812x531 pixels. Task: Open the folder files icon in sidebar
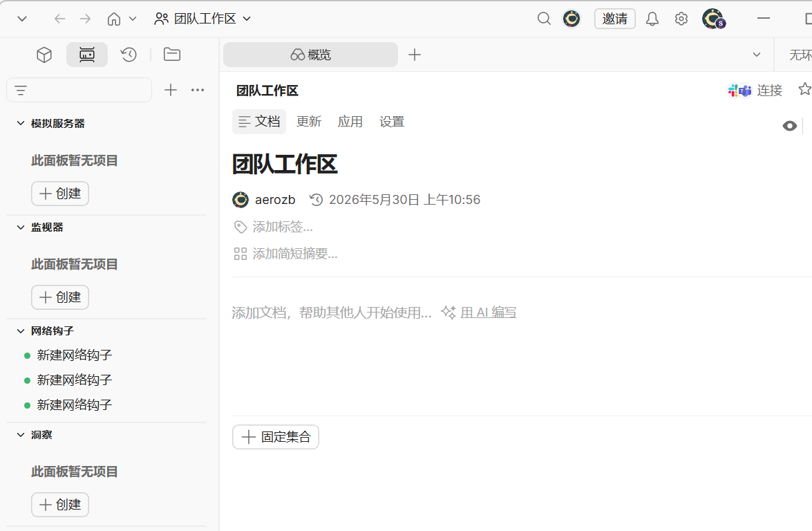pyautogui.click(x=172, y=55)
